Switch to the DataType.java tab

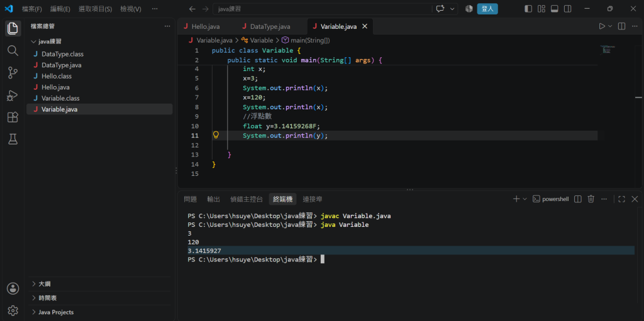click(x=270, y=26)
